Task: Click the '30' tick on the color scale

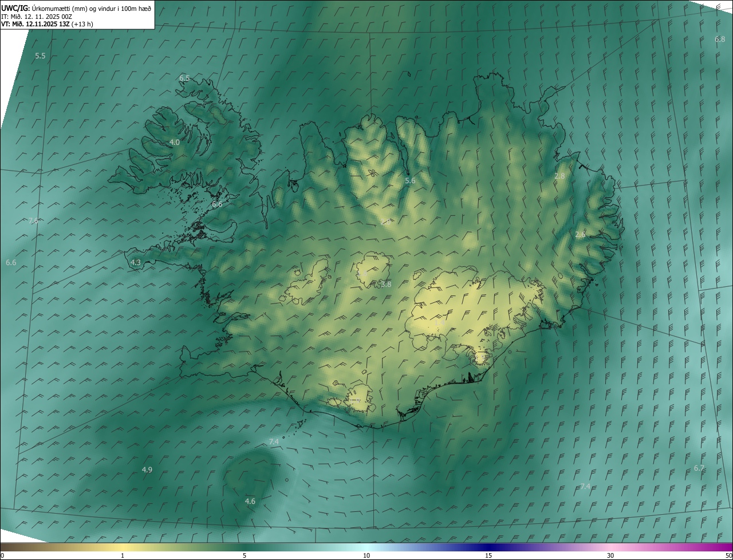Action: [610, 555]
